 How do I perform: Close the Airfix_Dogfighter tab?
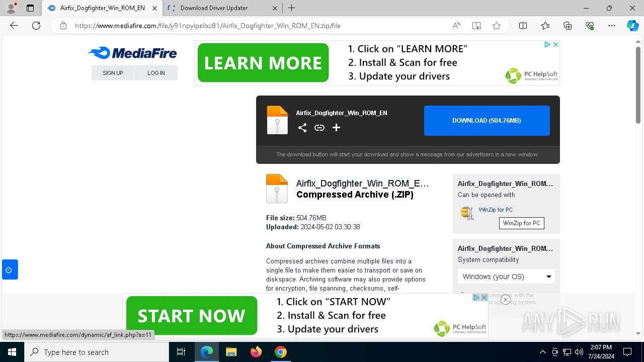(154, 8)
